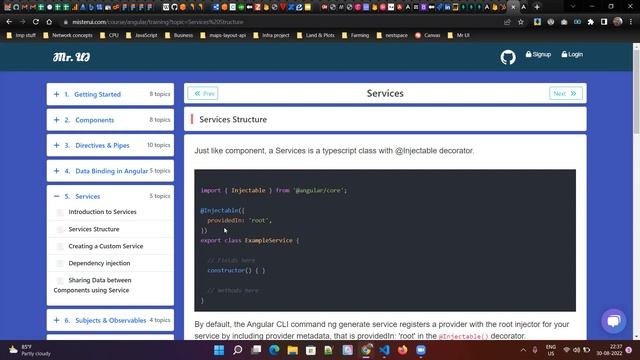Show hidden system tray icons
This screenshot has height=360, width=640.
point(523,350)
